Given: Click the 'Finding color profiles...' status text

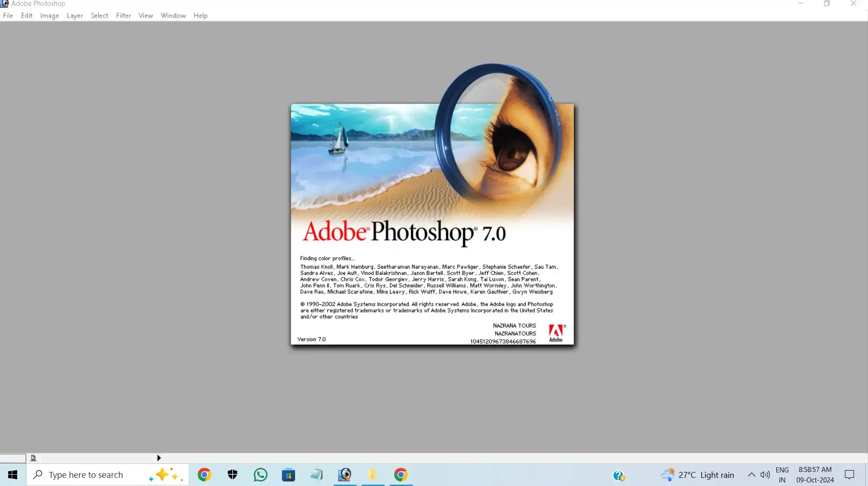Looking at the screenshot, I should [x=327, y=258].
